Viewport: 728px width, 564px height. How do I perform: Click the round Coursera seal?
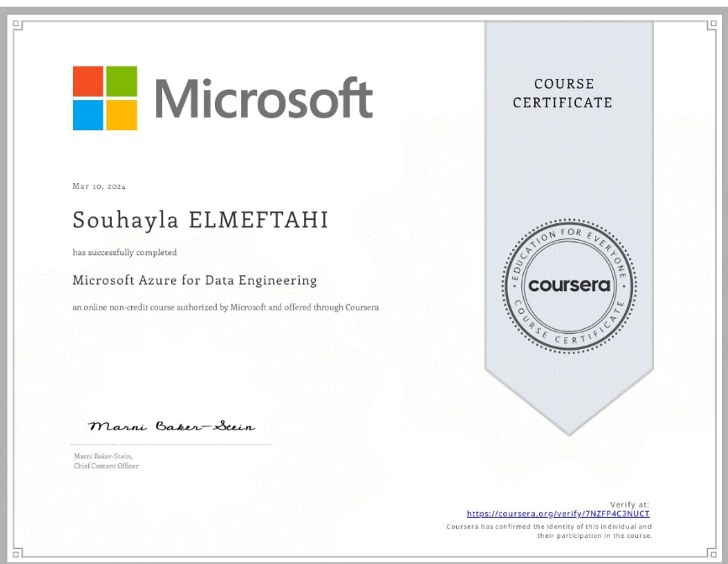569,286
